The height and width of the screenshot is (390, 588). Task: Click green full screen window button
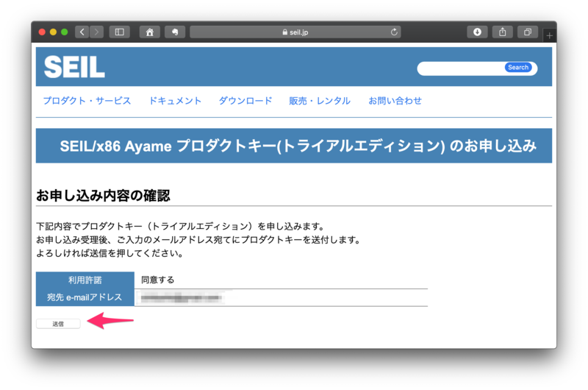click(x=65, y=32)
